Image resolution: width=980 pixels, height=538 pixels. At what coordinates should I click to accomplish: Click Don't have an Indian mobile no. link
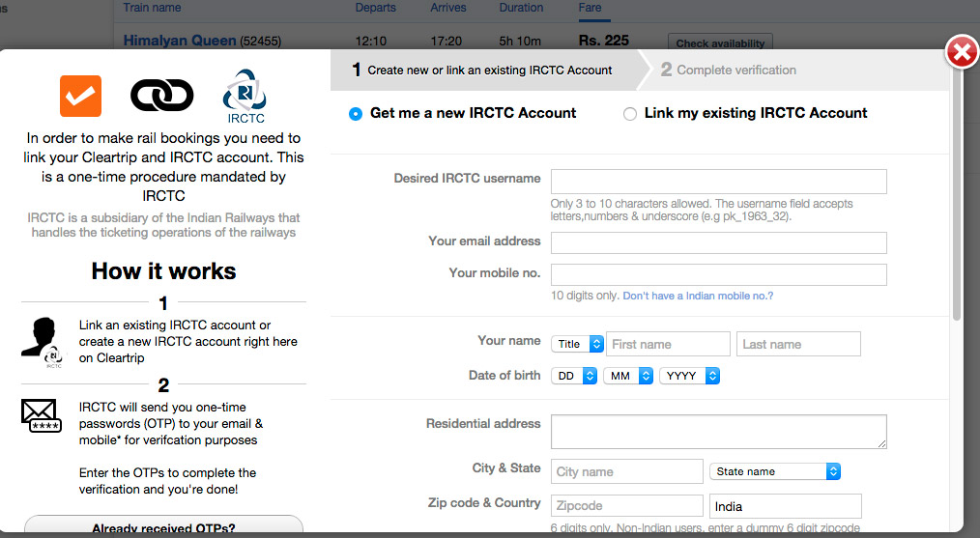click(698, 296)
